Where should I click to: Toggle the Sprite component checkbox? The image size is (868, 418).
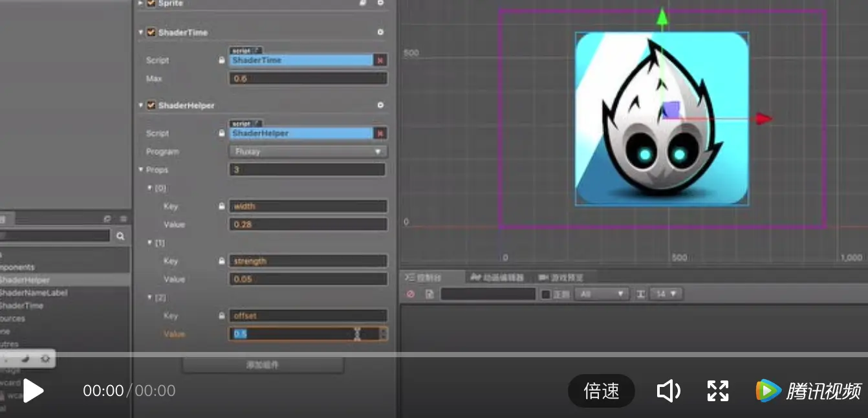click(x=151, y=3)
